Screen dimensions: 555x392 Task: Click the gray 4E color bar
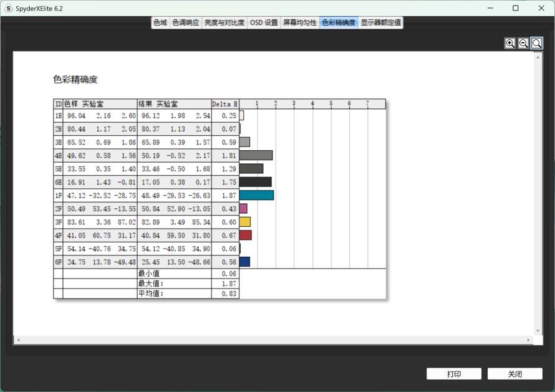[x=256, y=155]
